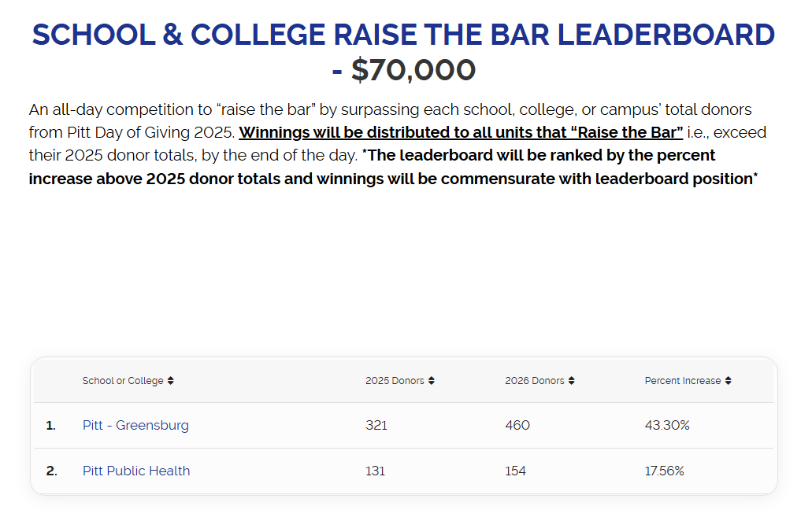Screen dimensions: 812x532
Task: Click sort arrows next to 2025 Donors
Action: pos(432,381)
